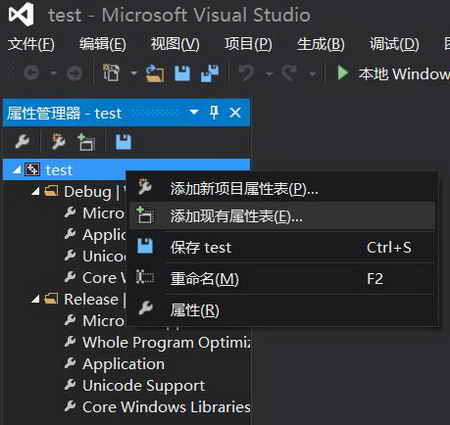
Task: Click the single Save icon in main toolbar
Action: (182, 73)
